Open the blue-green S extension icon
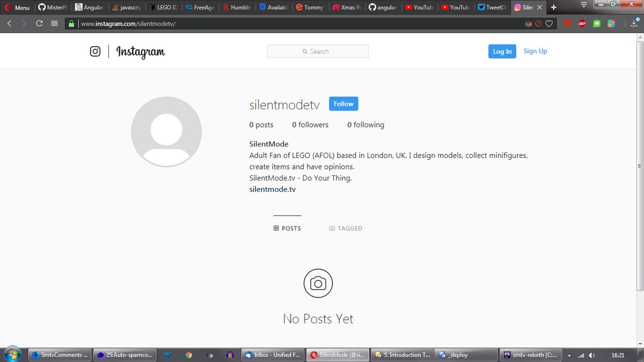The height and width of the screenshot is (362, 644). tap(611, 24)
